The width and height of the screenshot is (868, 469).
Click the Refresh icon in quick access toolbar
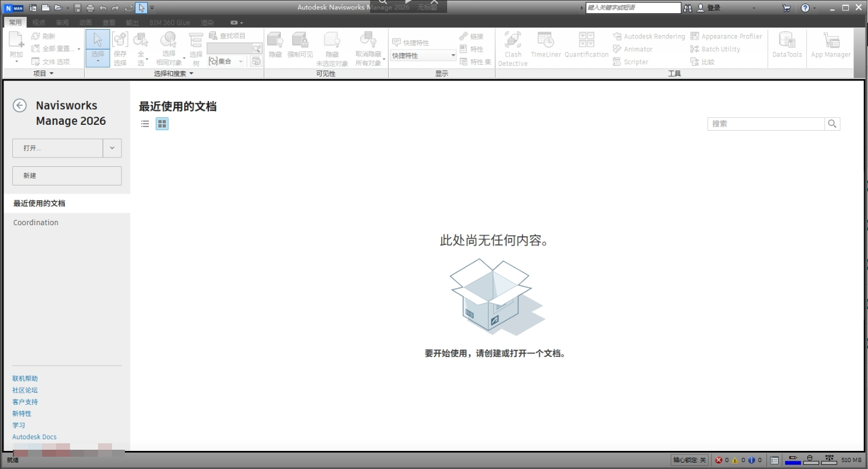click(x=128, y=8)
